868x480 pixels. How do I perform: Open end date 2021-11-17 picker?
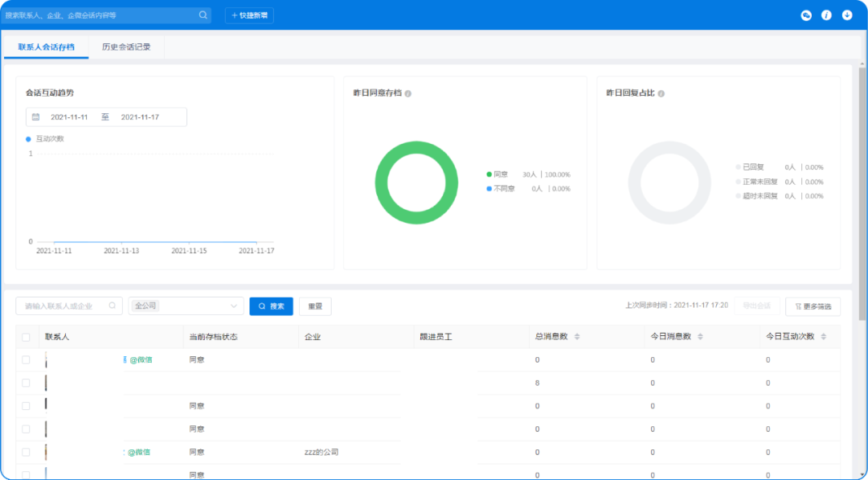pyautogui.click(x=140, y=117)
